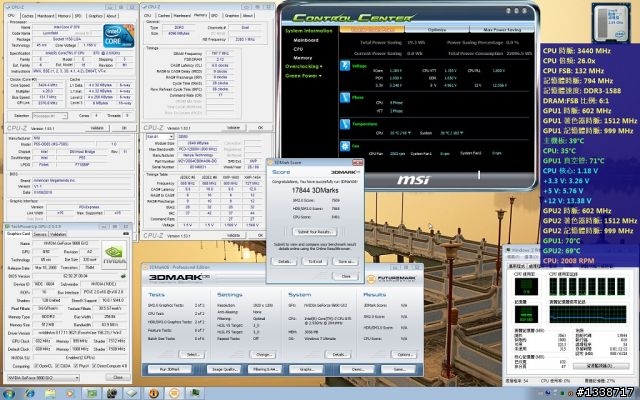Viewport: 640px width, 400px height.
Task: Click the Task Manager icon on the taskbar
Action: click(x=195, y=393)
